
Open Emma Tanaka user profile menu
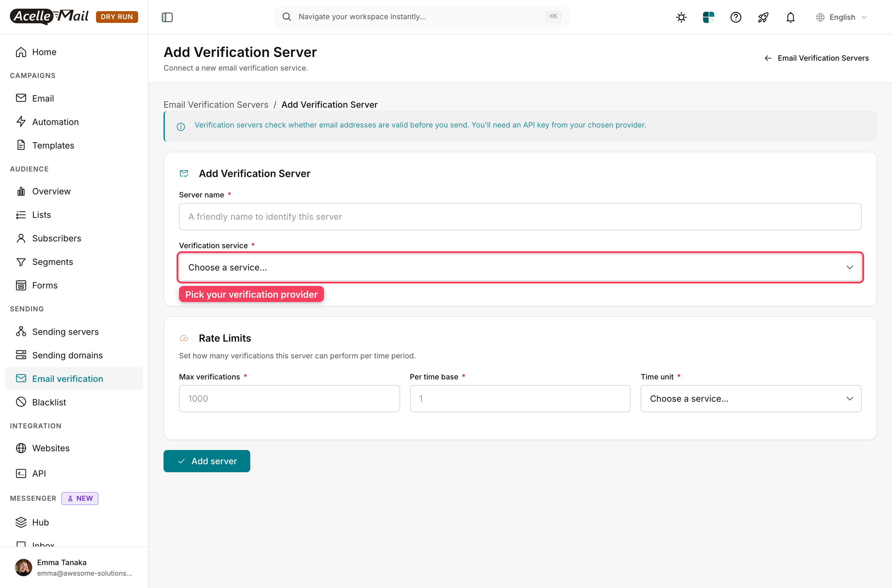click(74, 567)
